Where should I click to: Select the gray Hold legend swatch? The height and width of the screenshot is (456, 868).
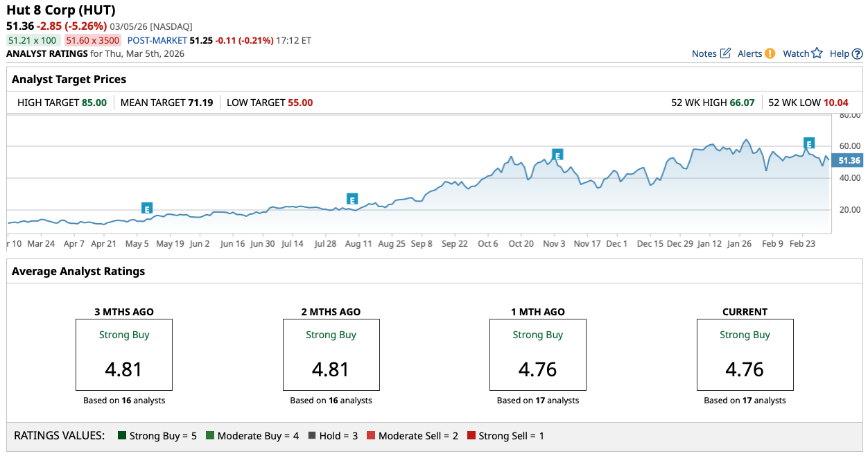click(312, 436)
